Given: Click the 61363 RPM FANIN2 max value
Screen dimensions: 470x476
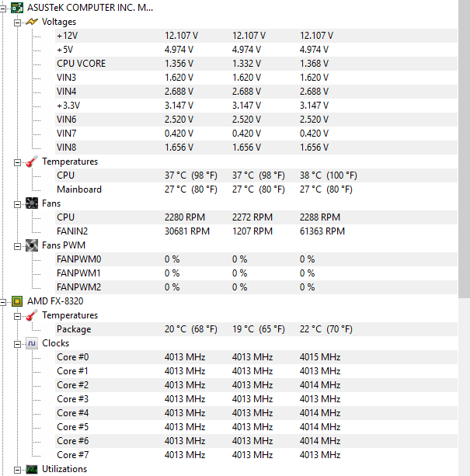Looking at the screenshot, I should [322, 231].
